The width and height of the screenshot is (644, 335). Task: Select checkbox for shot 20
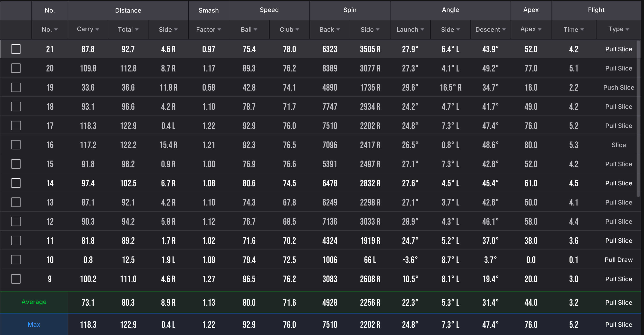point(16,68)
